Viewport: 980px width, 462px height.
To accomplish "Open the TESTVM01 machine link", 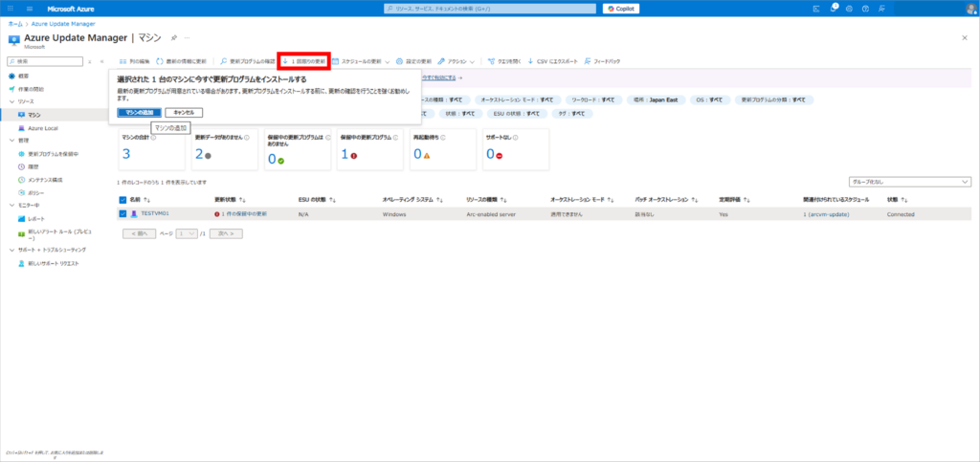I will (x=154, y=214).
